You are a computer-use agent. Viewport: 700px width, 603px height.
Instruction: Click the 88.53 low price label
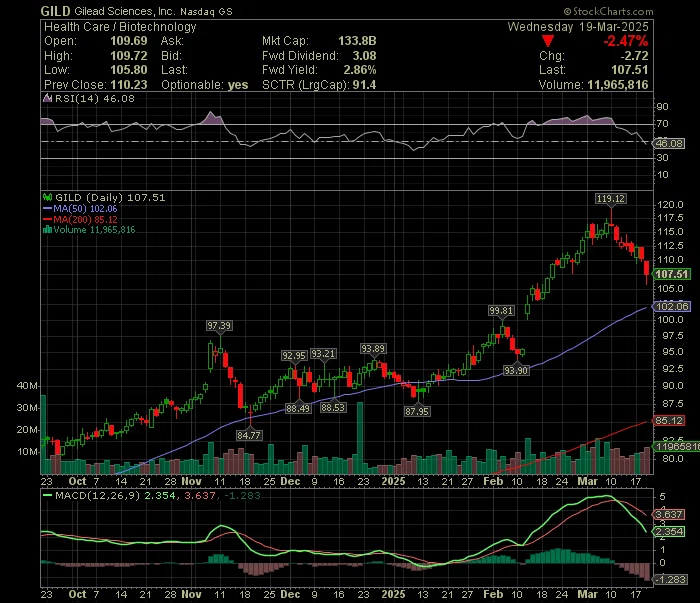333,408
